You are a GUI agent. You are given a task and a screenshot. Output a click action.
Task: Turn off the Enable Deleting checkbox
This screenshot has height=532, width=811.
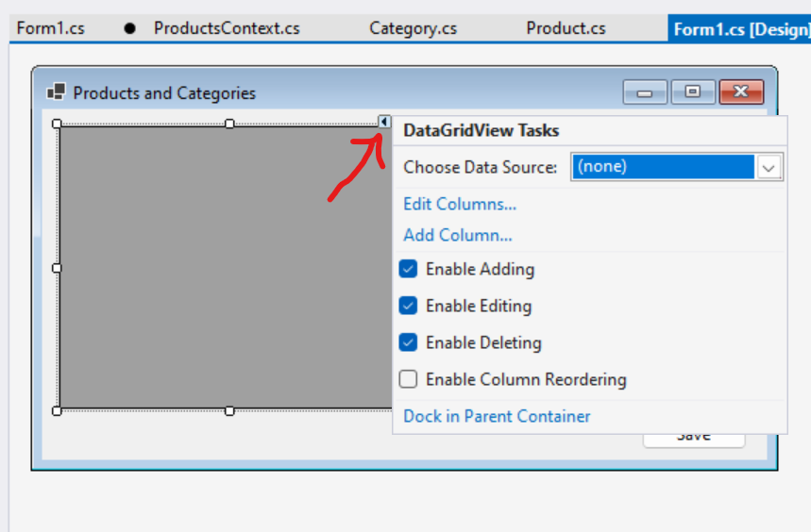pyautogui.click(x=408, y=343)
